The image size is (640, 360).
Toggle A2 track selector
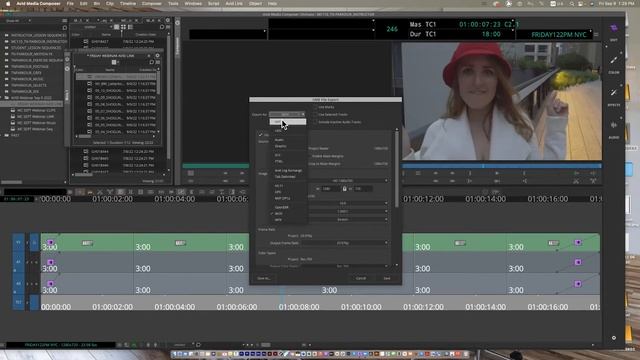[x=18, y=284]
